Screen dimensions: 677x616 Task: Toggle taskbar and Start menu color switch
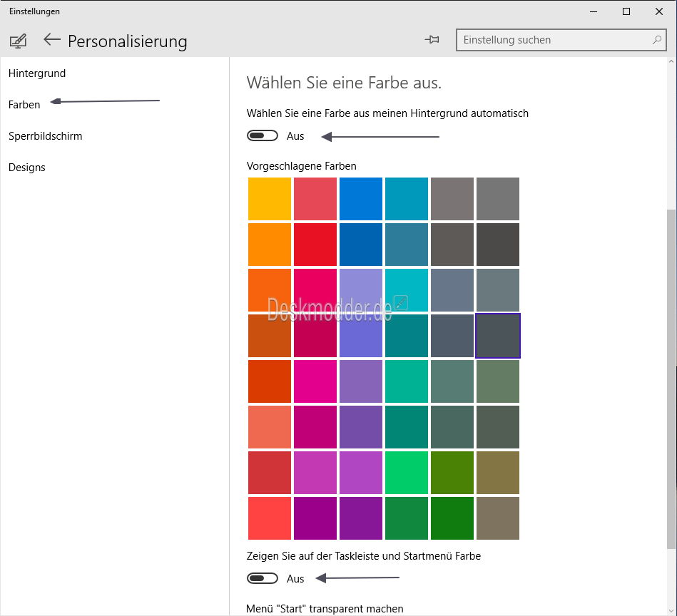point(263,578)
